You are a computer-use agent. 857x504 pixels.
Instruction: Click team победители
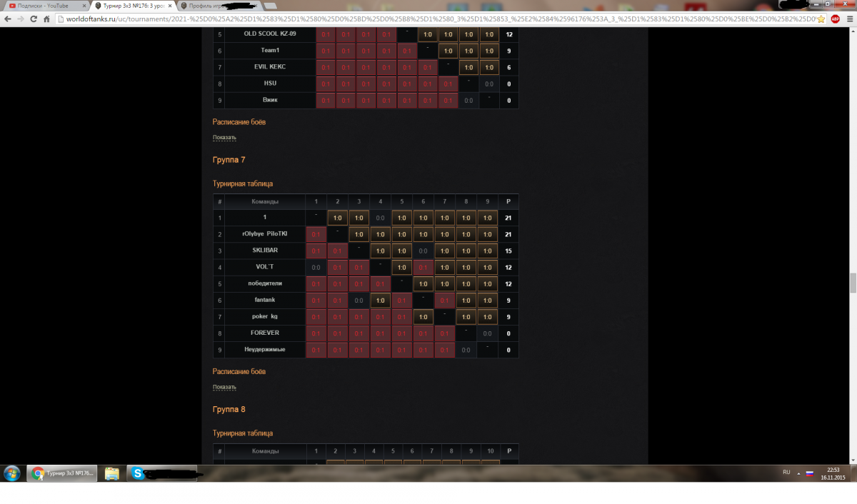point(264,283)
